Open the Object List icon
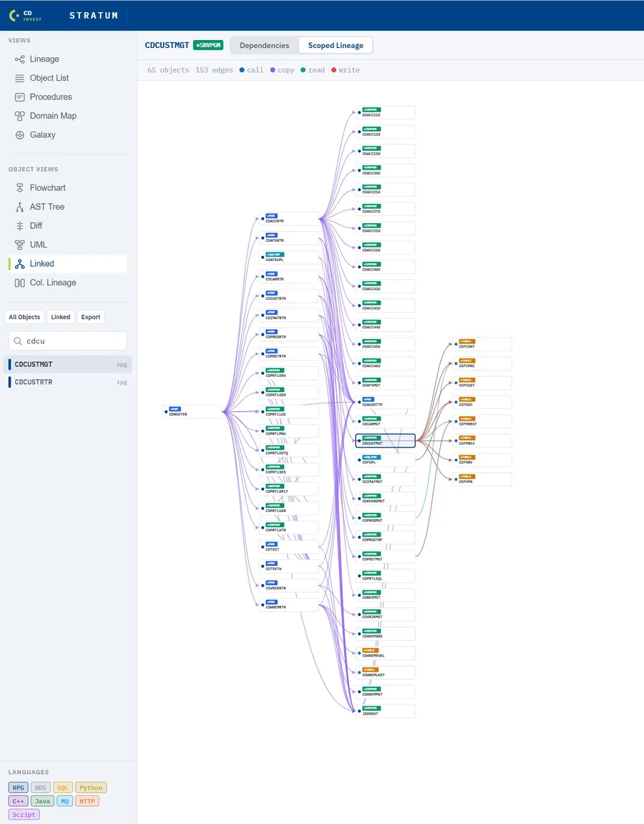Image resolution: width=644 pixels, height=824 pixels. [x=19, y=78]
